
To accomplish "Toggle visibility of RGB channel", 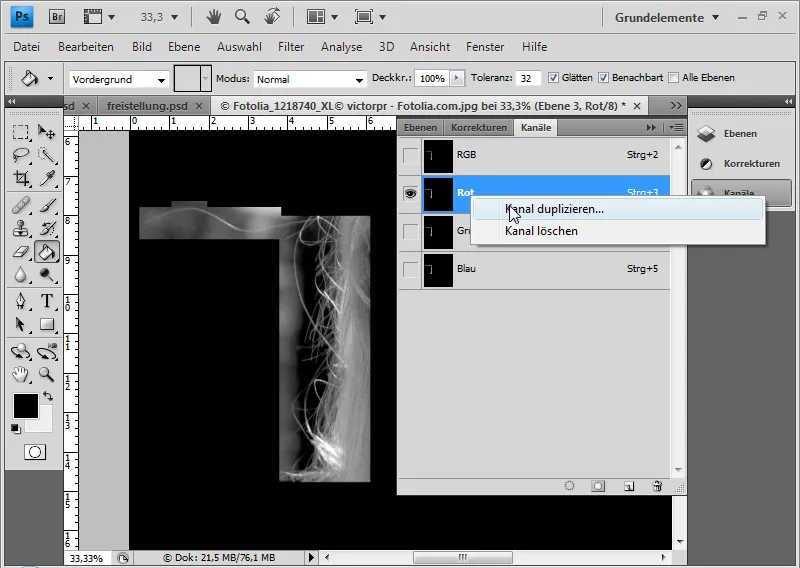I will tap(410, 155).
